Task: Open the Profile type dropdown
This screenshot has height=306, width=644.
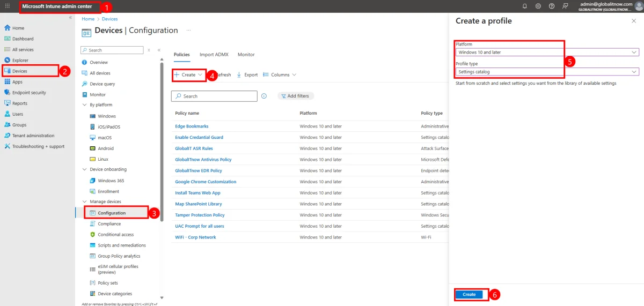Action: coord(546,72)
